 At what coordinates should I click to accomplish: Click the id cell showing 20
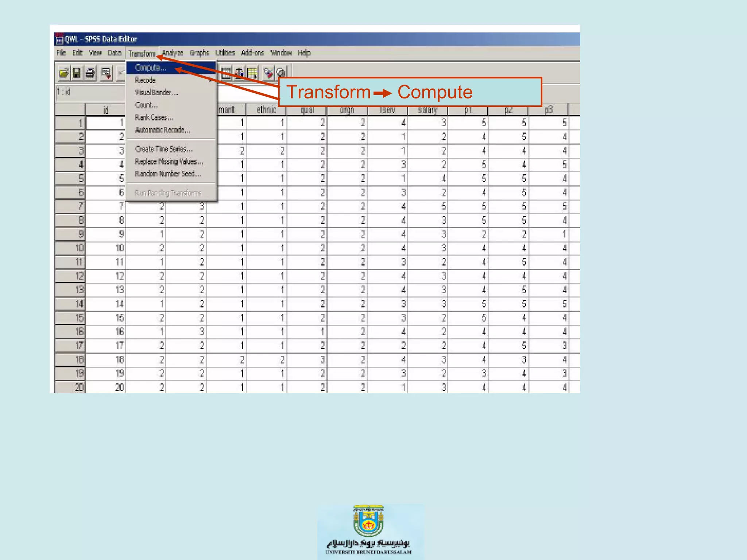105,387
